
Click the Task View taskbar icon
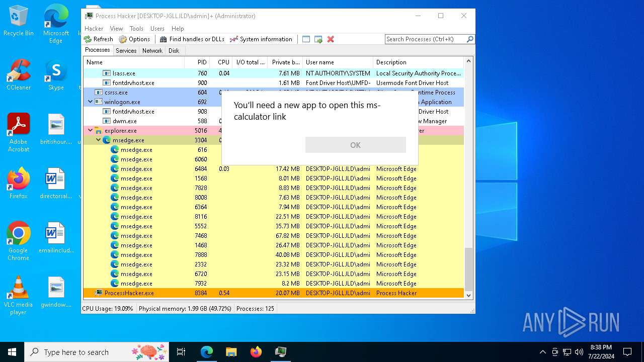pos(181,352)
